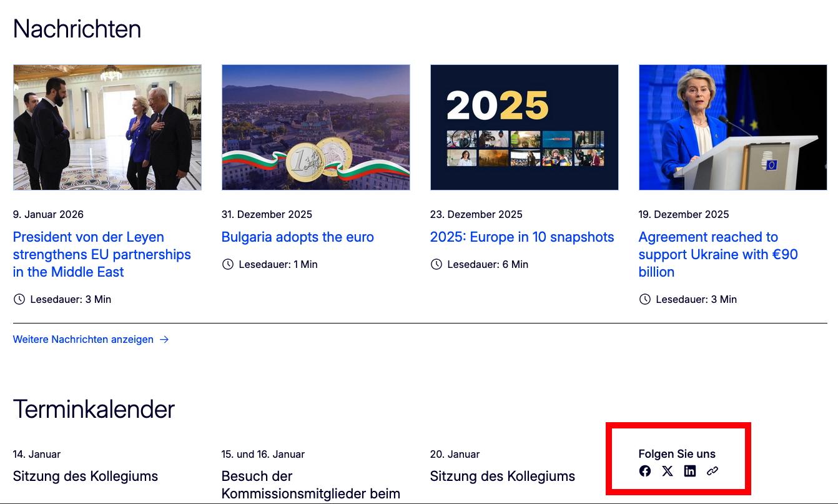Open the Agreement reached to support Ukraine article
Viewport: 838px width, 504px height.
[x=718, y=255]
